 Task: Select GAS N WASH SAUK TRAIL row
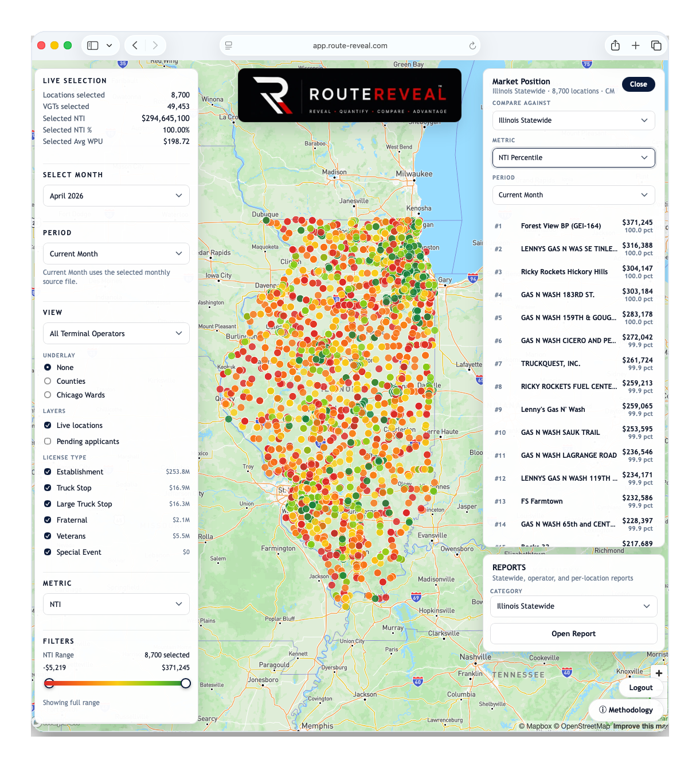tap(573, 433)
